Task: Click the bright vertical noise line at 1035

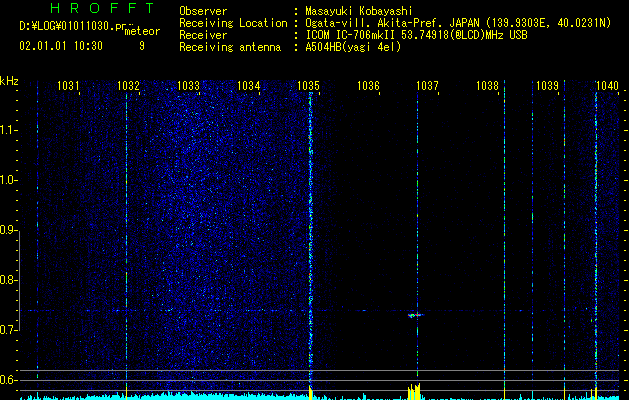Action: coord(310,241)
